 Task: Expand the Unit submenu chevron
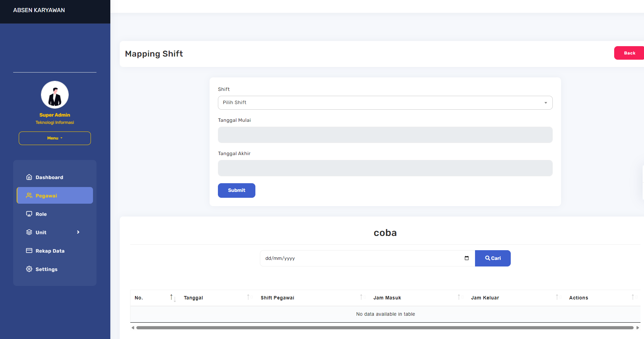(78, 232)
